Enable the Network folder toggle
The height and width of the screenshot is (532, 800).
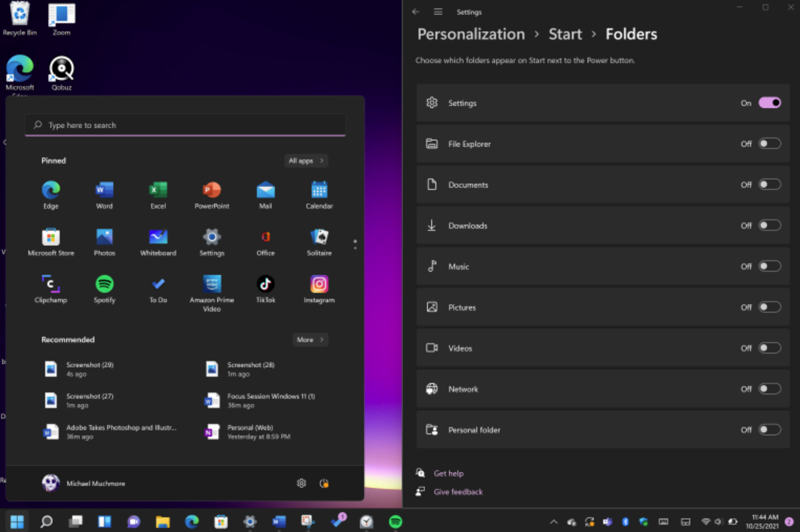pyautogui.click(x=770, y=389)
